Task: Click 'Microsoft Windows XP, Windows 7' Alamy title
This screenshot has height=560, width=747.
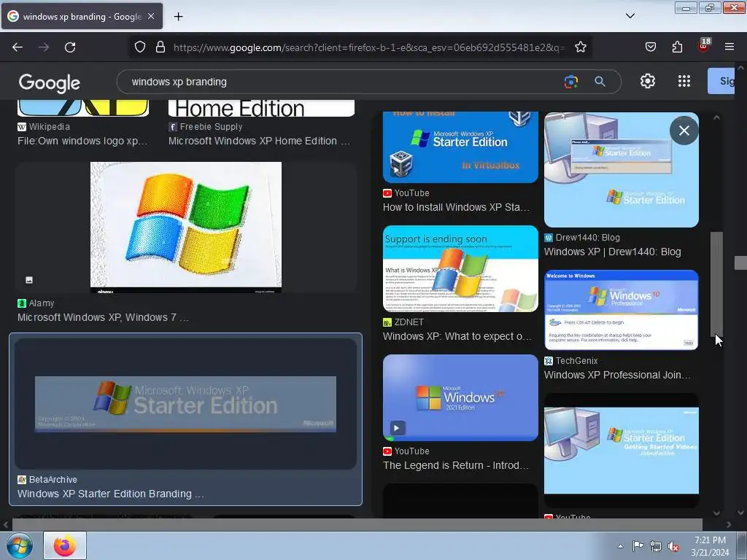Action: tap(103, 318)
